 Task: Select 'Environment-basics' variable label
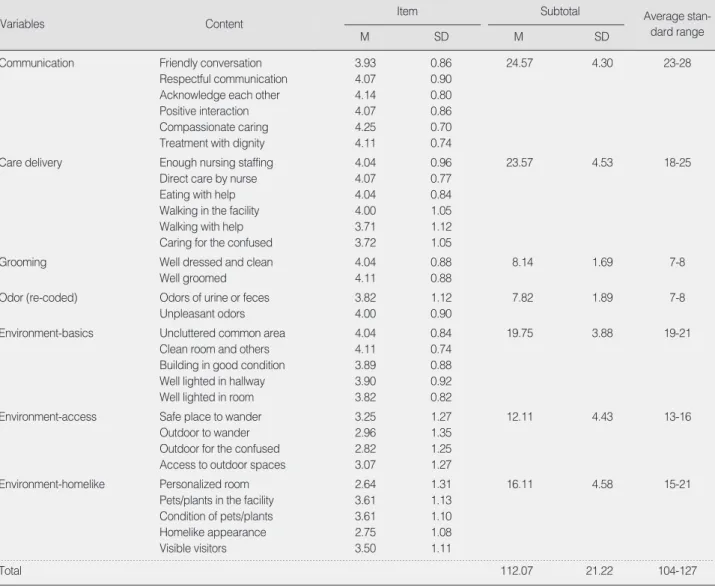pos(47,333)
